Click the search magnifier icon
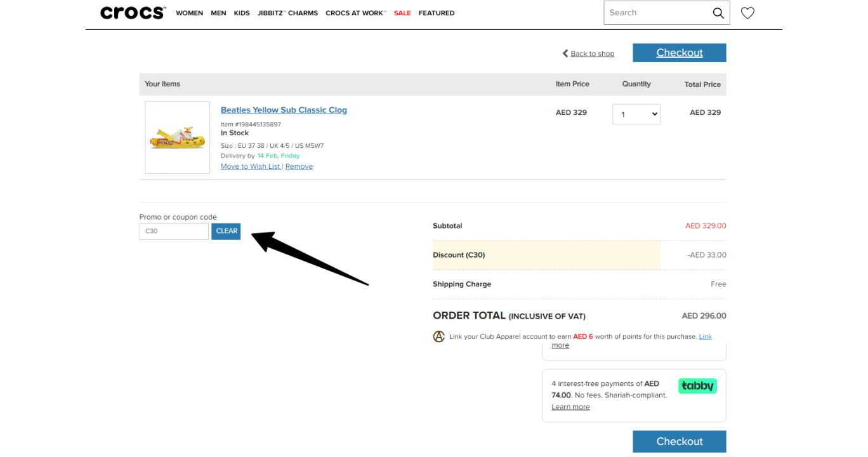Image resolution: width=868 pixels, height=457 pixels. (x=718, y=13)
